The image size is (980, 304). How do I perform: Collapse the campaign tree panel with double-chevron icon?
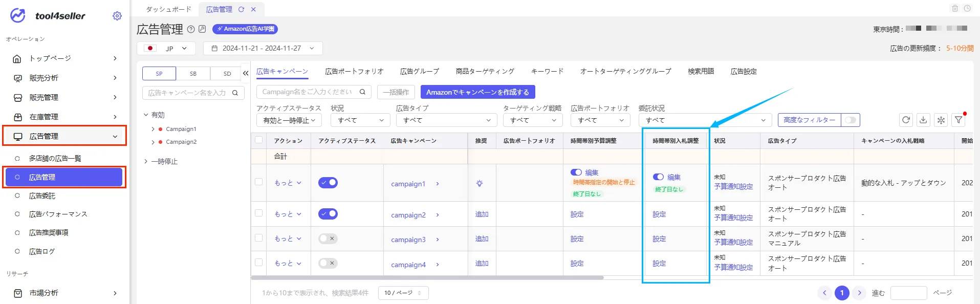[x=246, y=73]
